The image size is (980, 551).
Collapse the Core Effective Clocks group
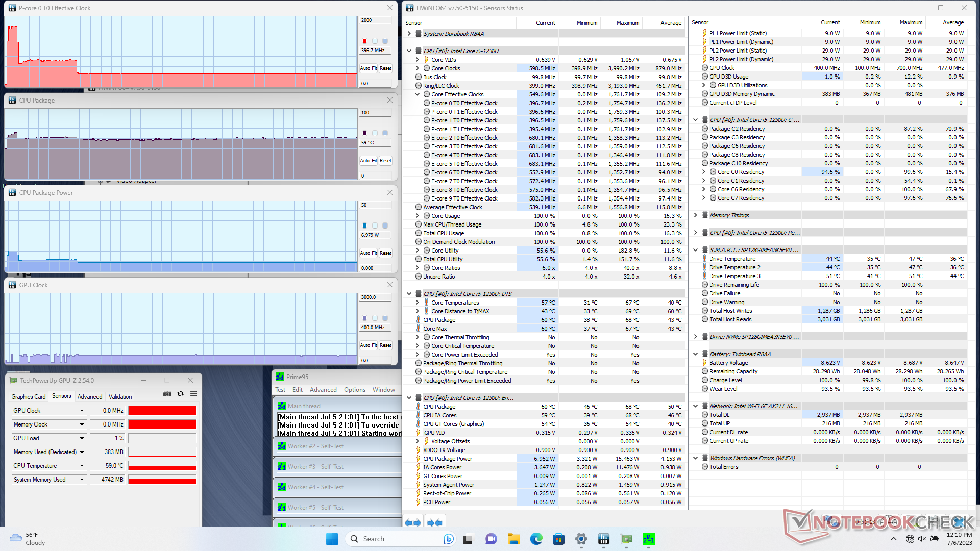point(418,94)
